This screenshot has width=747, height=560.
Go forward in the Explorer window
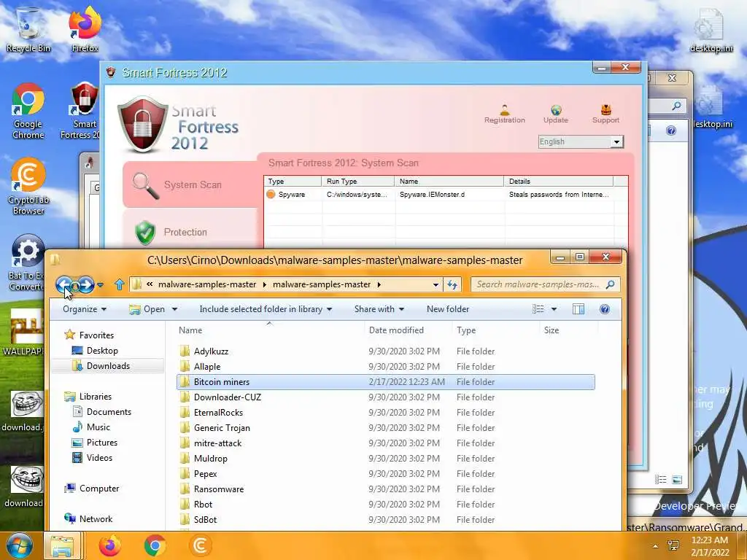(x=85, y=285)
